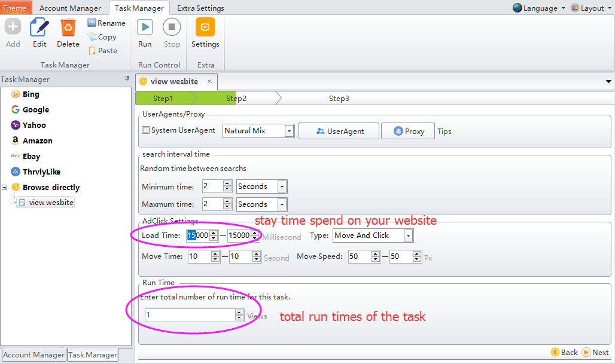615x364 pixels.
Task: Open the Settings gear icon
Action: [x=205, y=28]
